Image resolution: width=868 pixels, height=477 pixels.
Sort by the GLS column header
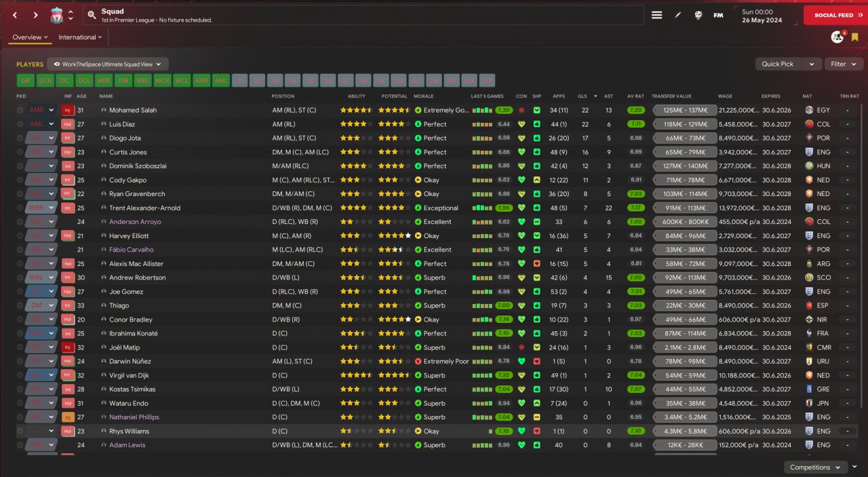[x=583, y=96]
